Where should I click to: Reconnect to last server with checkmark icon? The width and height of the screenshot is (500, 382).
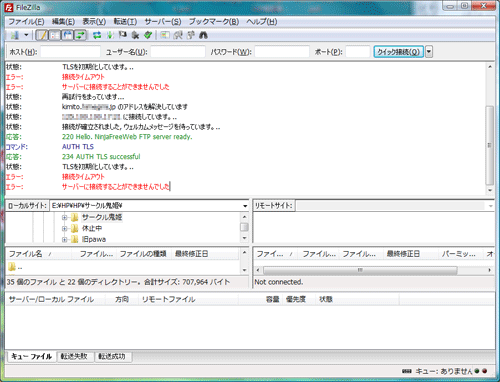tap(148, 35)
